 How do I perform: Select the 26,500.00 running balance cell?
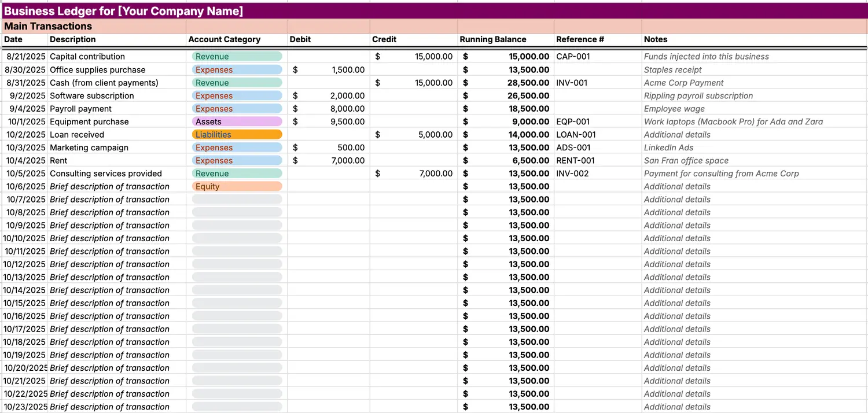point(506,95)
